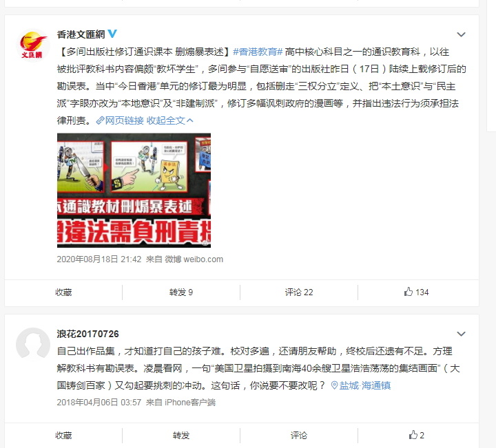
Task: Open the #香港教育# hashtag topic
Action: (258, 52)
